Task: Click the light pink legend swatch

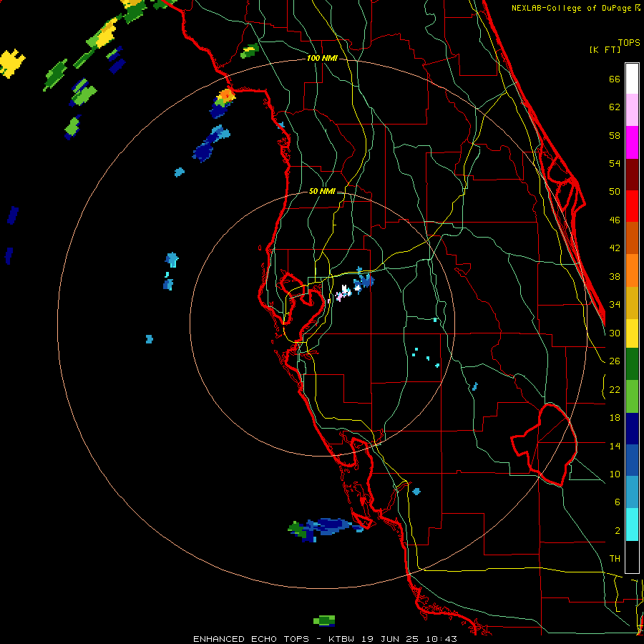Action: pyautogui.click(x=632, y=109)
